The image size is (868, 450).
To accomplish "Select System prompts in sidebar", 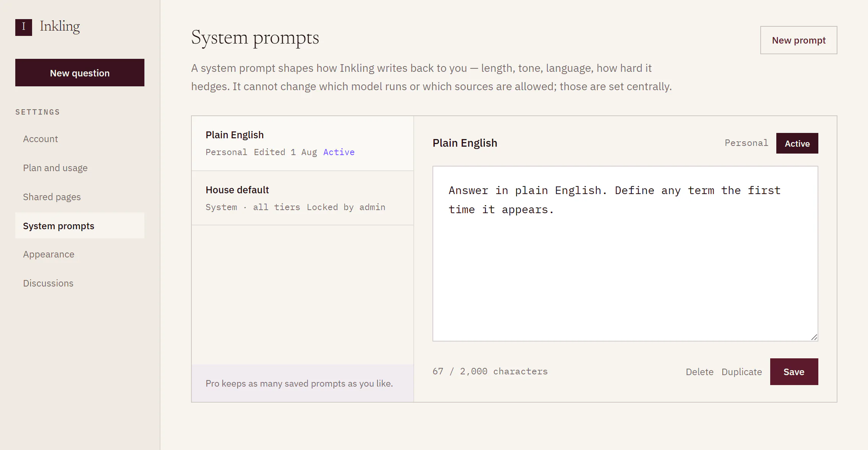I will [80, 226].
